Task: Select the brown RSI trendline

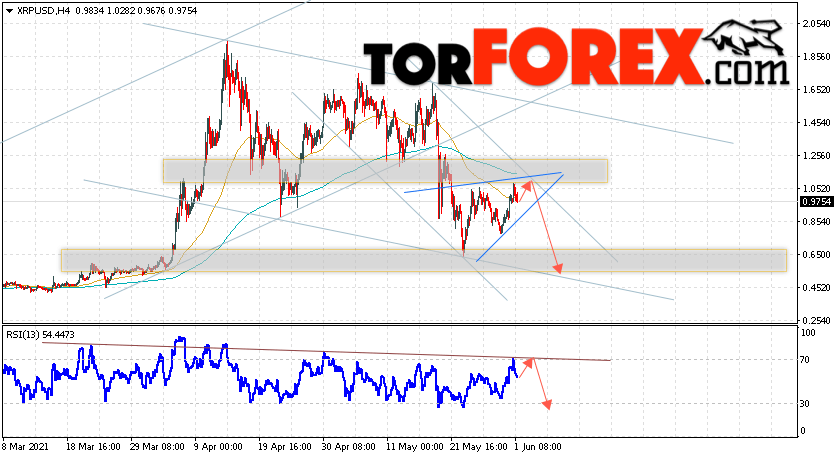Action: point(326,351)
